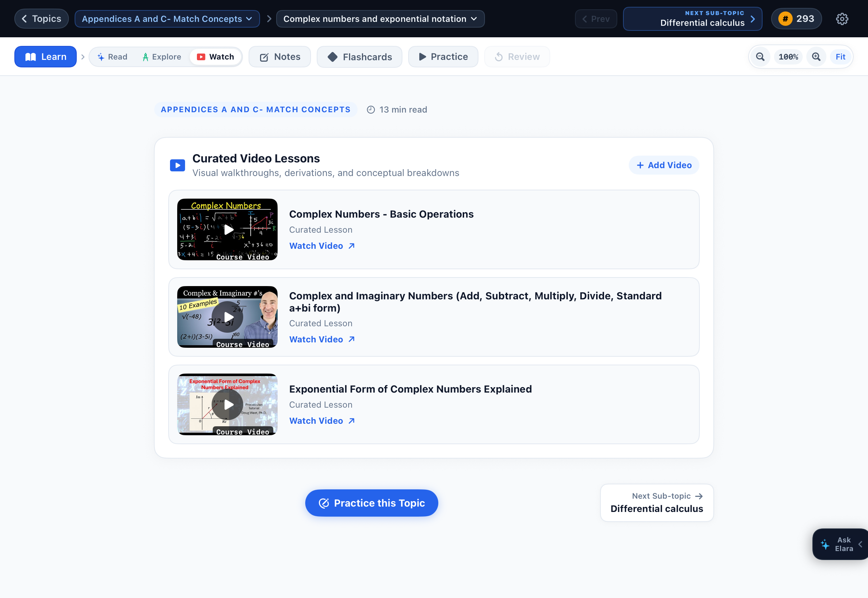Screen dimensions: 868x598
Task: Switch to the Explore sub-tab
Action: 162,57
